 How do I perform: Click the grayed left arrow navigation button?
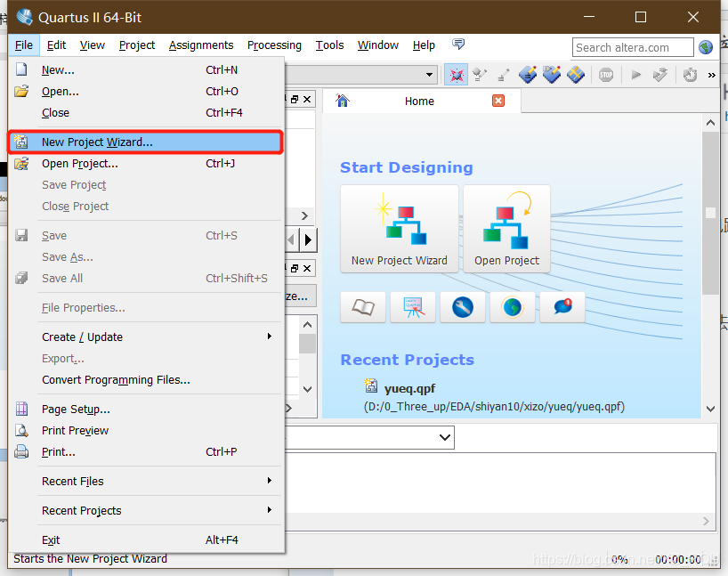click(292, 239)
